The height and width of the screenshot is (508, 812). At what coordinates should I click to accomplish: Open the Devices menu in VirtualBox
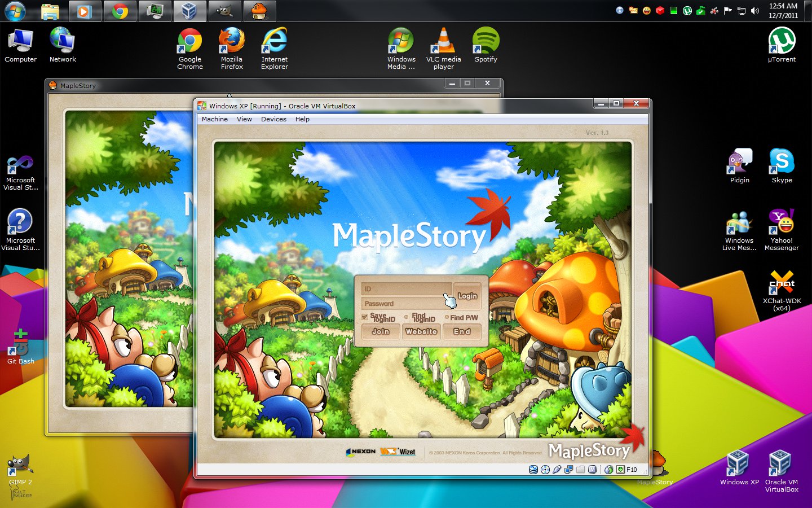click(x=273, y=119)
